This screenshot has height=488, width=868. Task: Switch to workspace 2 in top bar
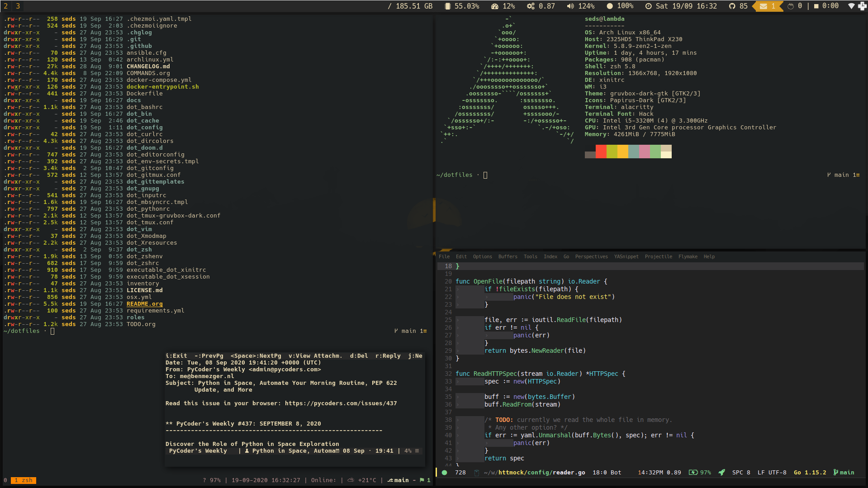6,6
